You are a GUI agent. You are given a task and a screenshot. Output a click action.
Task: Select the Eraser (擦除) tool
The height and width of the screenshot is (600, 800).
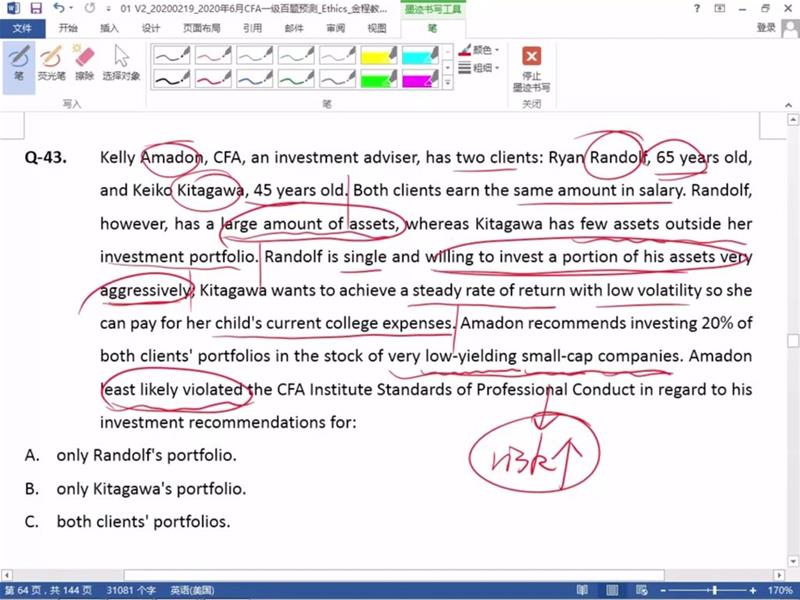[85, 62]
